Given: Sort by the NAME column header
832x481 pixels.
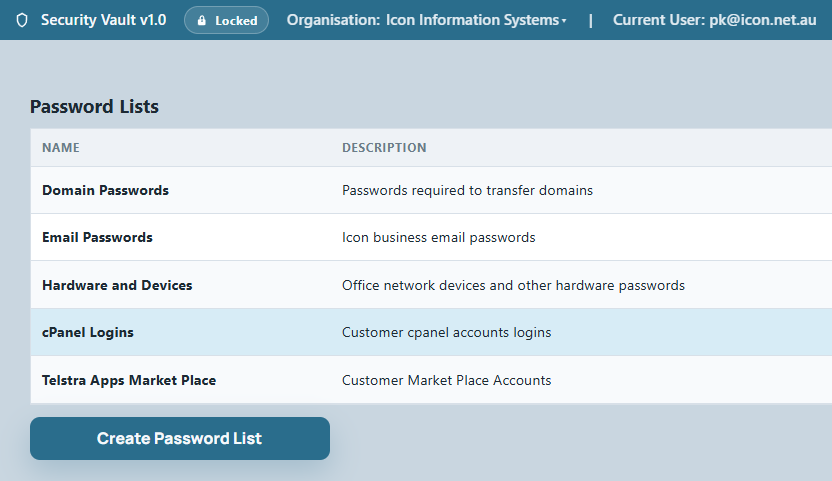Looking at the screenshot, I should click(61, 148).
